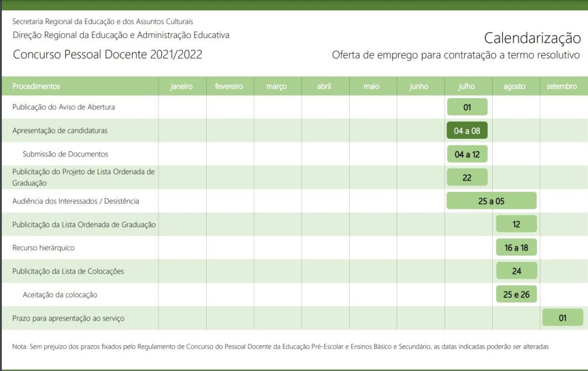Click the '04 a 12' date badge
This screenshot has width=588, height=371.
pos(467,154)
